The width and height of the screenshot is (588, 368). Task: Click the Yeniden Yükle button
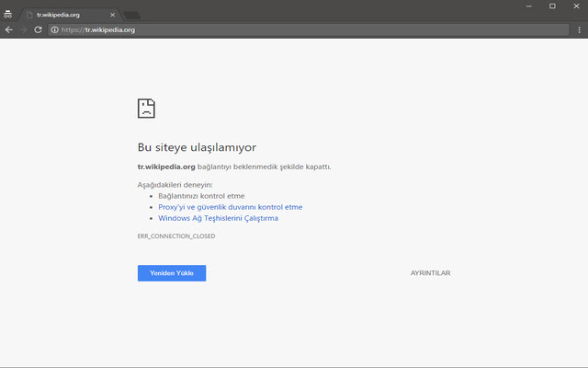(x=172, y=273)
